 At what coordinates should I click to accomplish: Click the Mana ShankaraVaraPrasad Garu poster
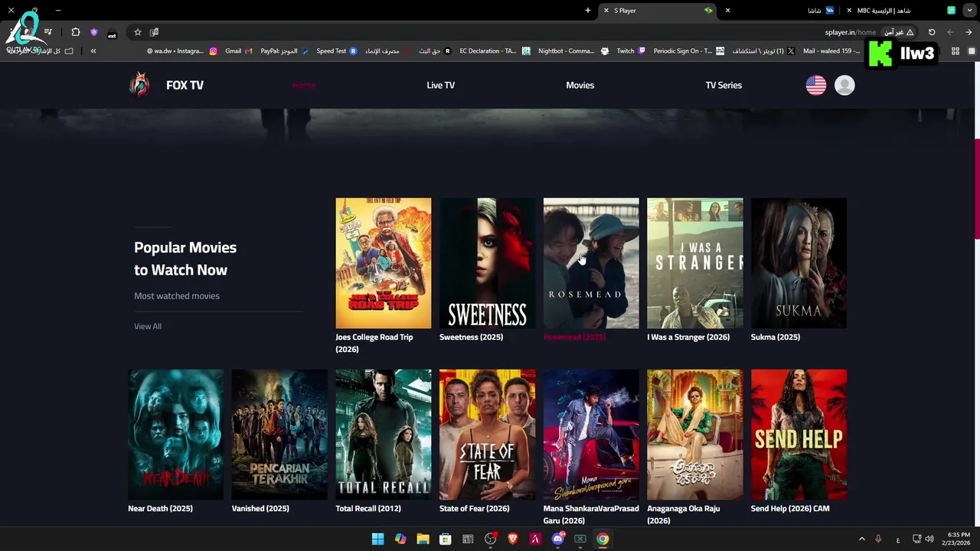[x=591, y=435]
